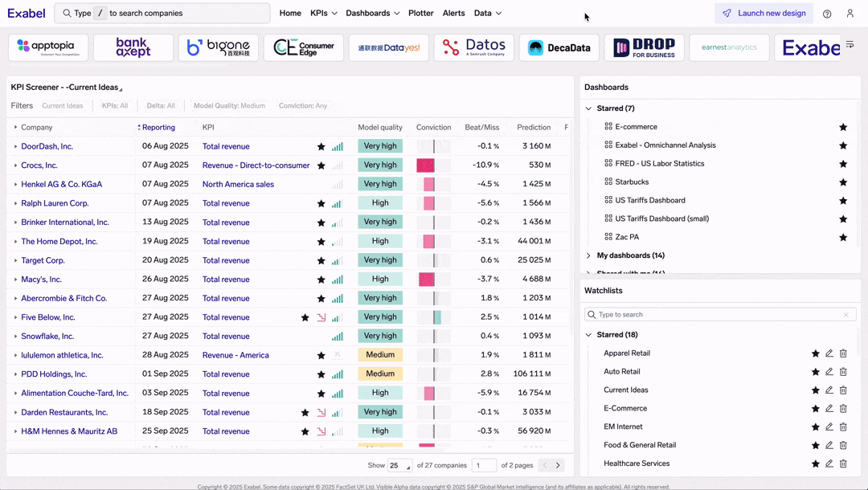The image size is (868, 490).
Task: Click the downtrend icon in Darden Restaurants row
Action: 321,413
